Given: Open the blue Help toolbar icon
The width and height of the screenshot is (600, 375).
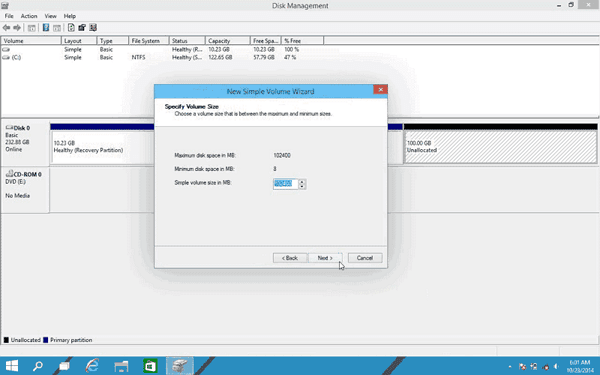Looking at the screenshot, I should tap(46, 28).
